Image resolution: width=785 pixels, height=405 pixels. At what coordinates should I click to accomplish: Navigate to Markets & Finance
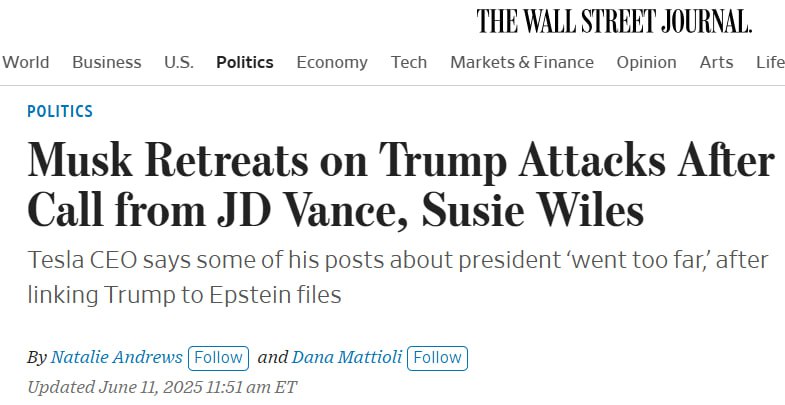click(521, 62)
